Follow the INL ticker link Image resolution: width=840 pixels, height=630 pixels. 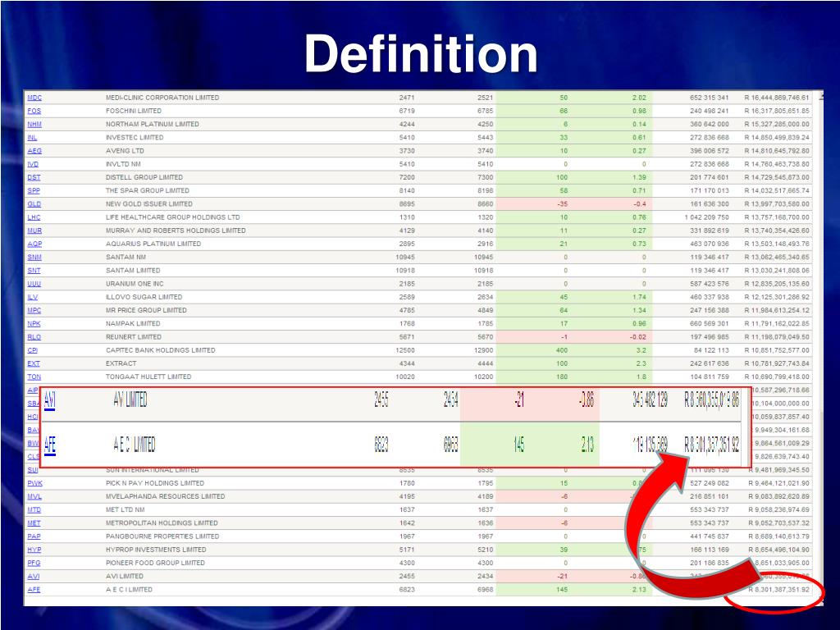pos(33,138)
